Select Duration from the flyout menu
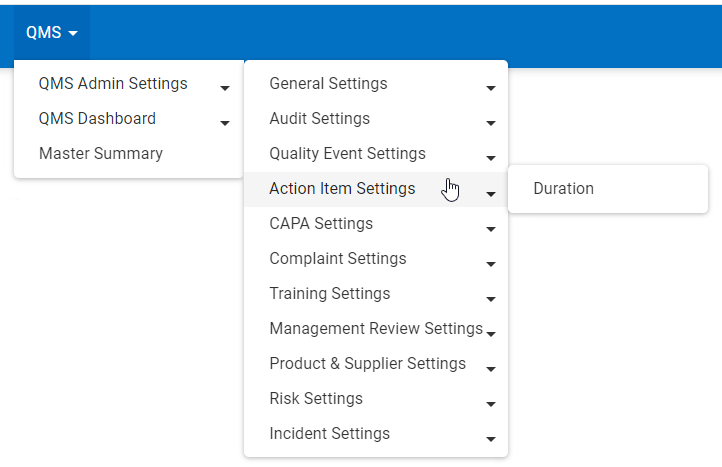 [563, 189]
